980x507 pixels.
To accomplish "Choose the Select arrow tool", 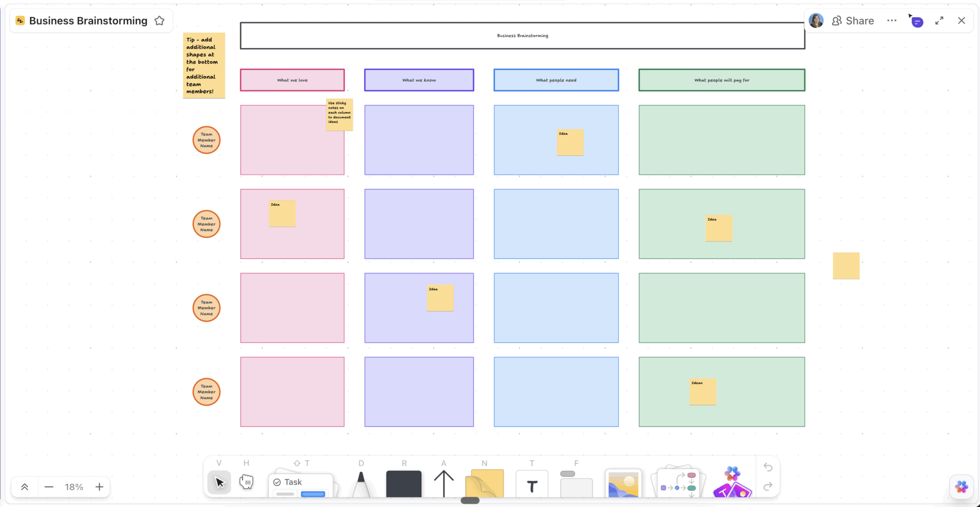I will [x=219, y=482].
